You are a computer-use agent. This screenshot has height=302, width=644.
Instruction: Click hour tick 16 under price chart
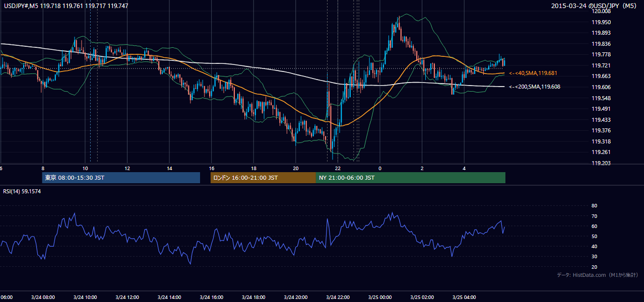pyautogui.click(x=212, y=168)
